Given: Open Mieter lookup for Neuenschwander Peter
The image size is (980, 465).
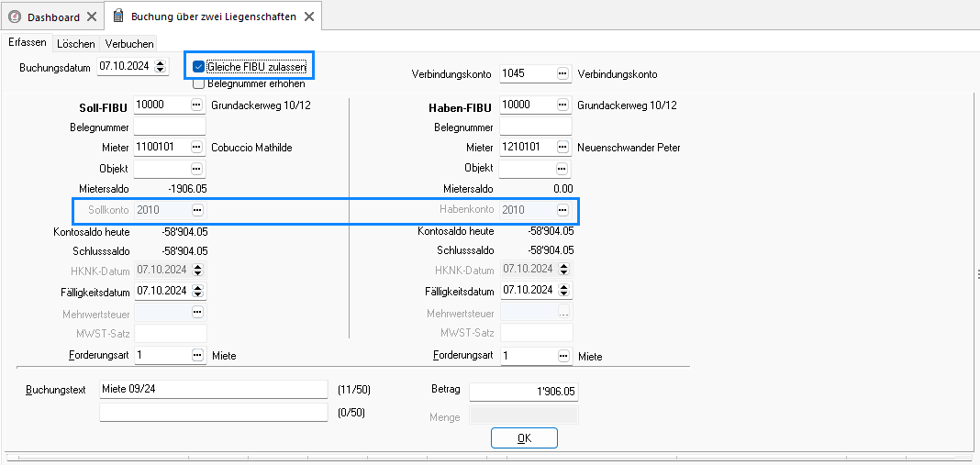Looking at the screenshot, I should 562,148.
